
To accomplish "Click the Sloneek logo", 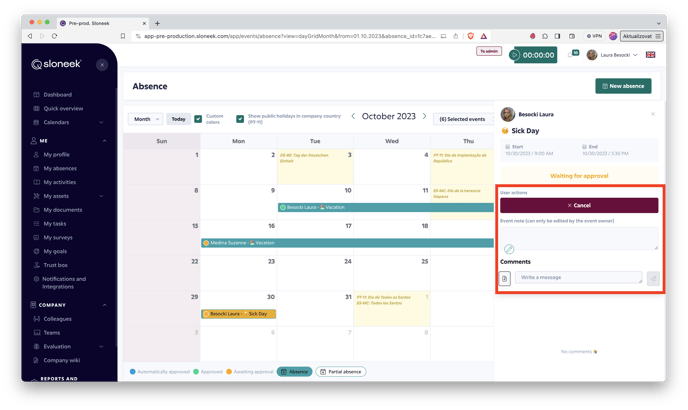I will (x=56, y=64).
